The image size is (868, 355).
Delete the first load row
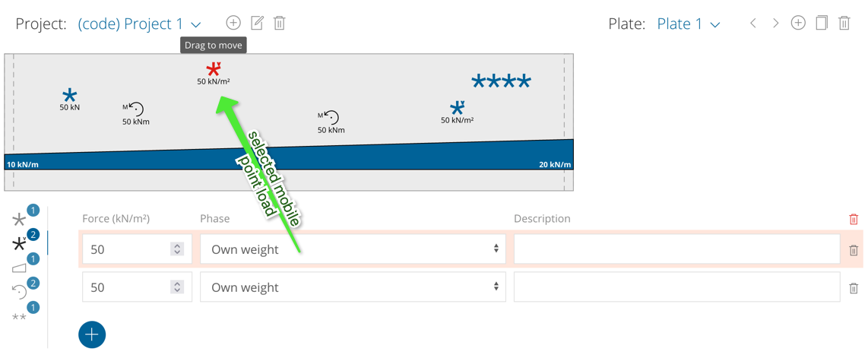[854, 250]
